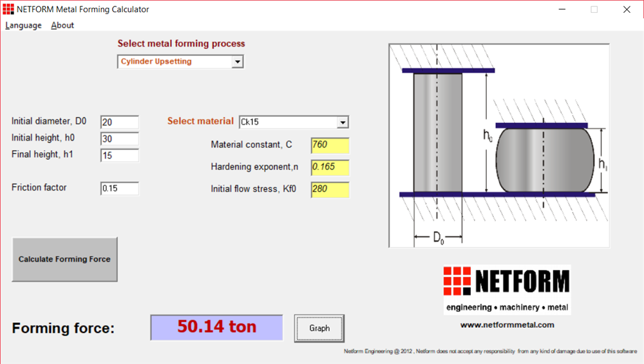Click the Initial height h0 input field
Image resolution: width=644 pixels, height=364 pixels.
pos(120,139)
